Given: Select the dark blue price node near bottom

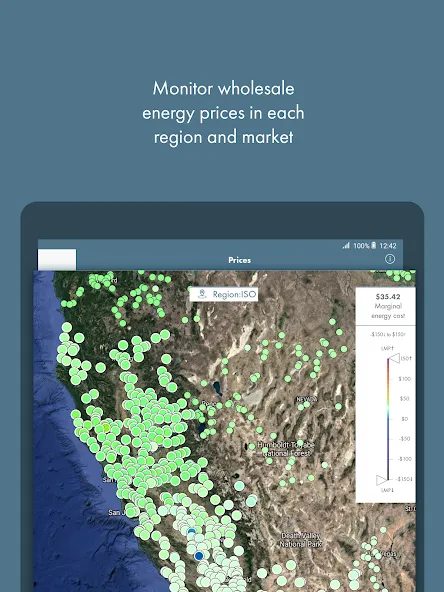Looking at the screenshot, I should point(199,556).
